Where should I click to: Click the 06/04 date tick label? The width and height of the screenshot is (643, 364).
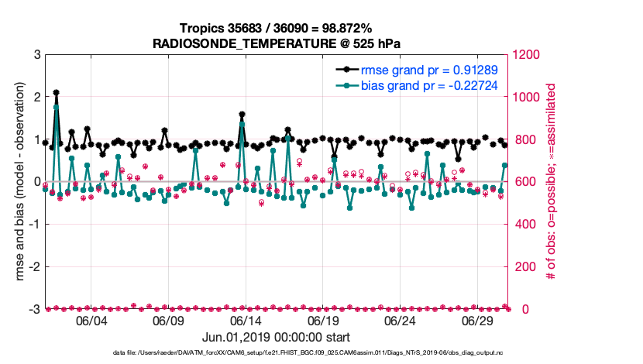[90, 321]
